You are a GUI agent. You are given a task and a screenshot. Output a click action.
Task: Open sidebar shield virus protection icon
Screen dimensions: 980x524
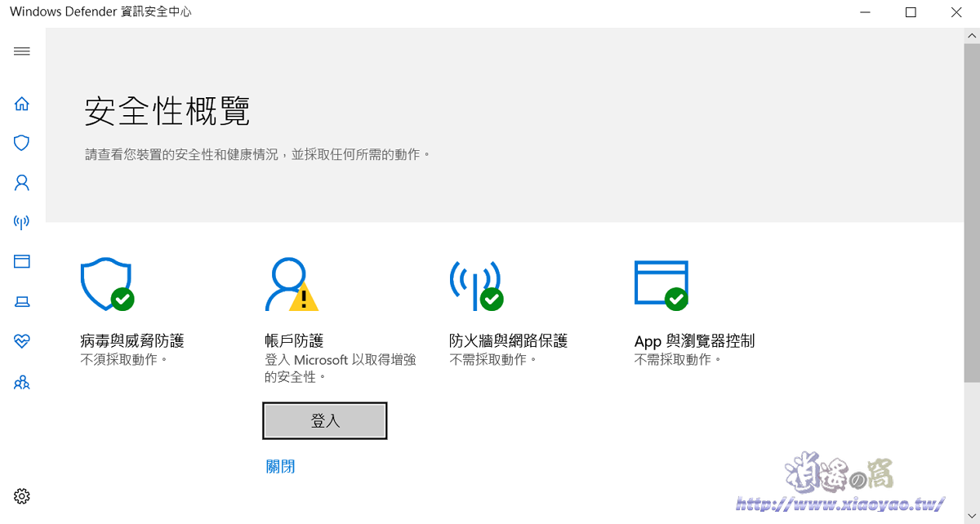coord(22,143)
